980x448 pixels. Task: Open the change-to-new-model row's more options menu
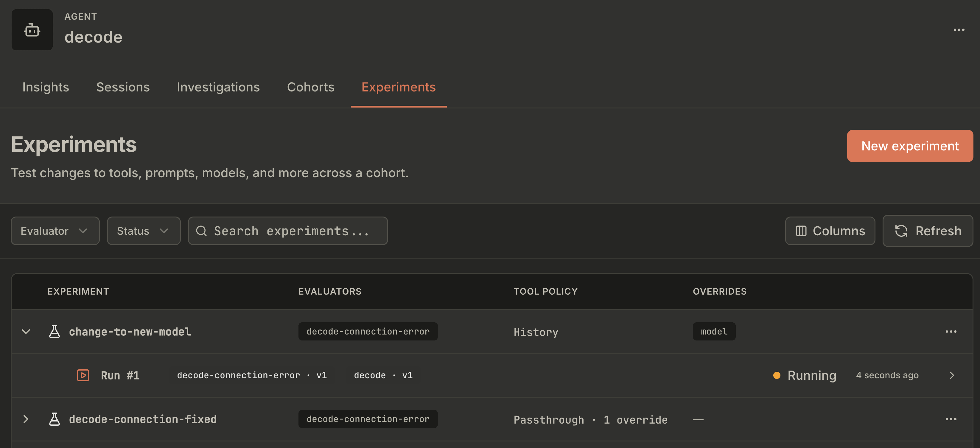coord(951,332)
